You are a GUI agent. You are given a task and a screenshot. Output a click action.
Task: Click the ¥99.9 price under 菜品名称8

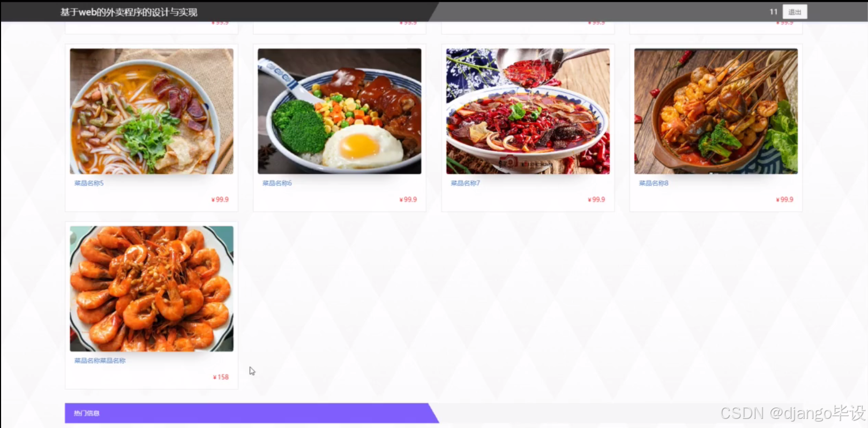tap(784, 199)
